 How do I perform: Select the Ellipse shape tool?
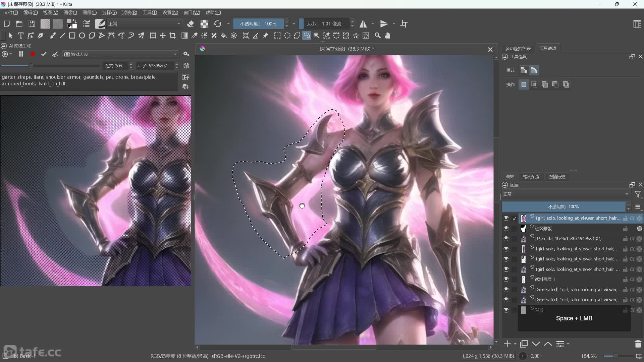tap(82, 36)
